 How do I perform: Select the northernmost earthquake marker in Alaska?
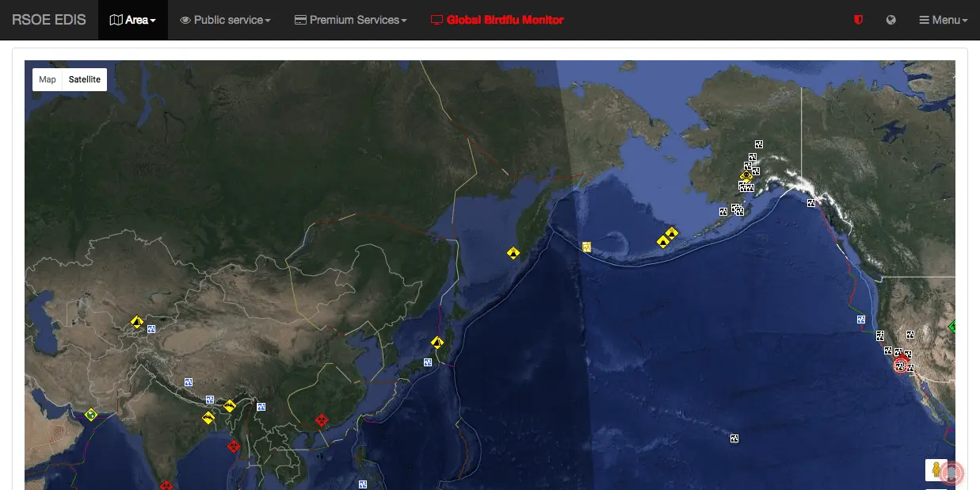[x=759, y=144]
